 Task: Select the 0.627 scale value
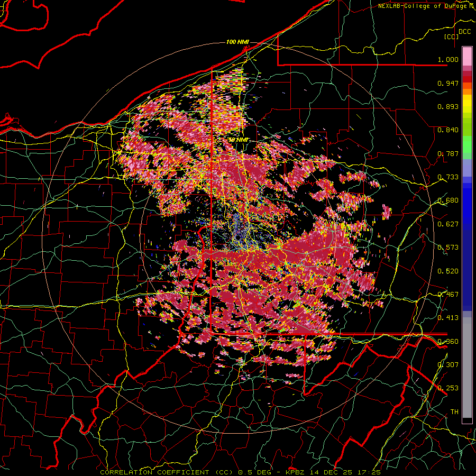tap(448, 224)
